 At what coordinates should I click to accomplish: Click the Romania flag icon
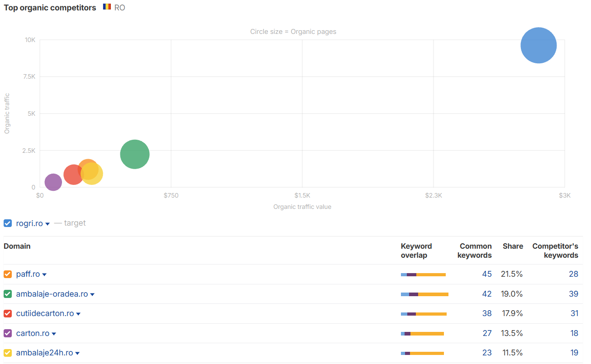point(107,7)
